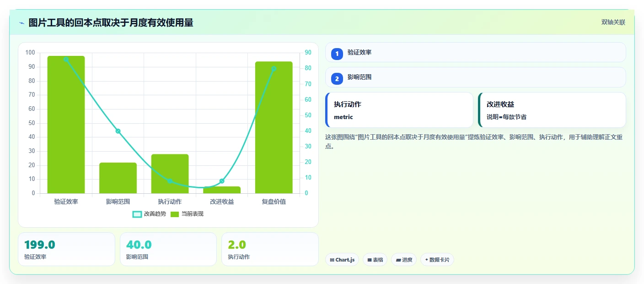The image size is (644, 284).
Task: Toggle the 当前表现 legend item
Action: coord(187,214)
